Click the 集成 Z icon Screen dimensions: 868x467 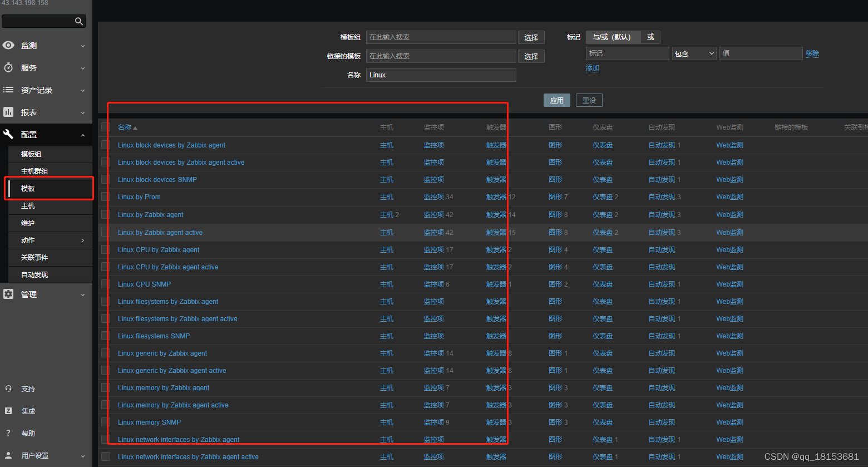[8, 411]
